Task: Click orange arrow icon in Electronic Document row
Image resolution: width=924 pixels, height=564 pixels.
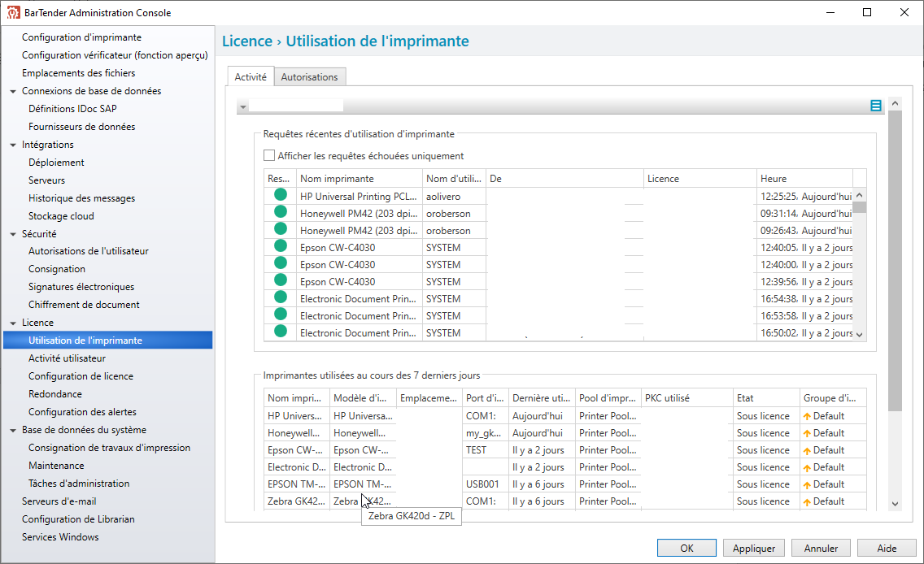Action: (x=807, y=467)
